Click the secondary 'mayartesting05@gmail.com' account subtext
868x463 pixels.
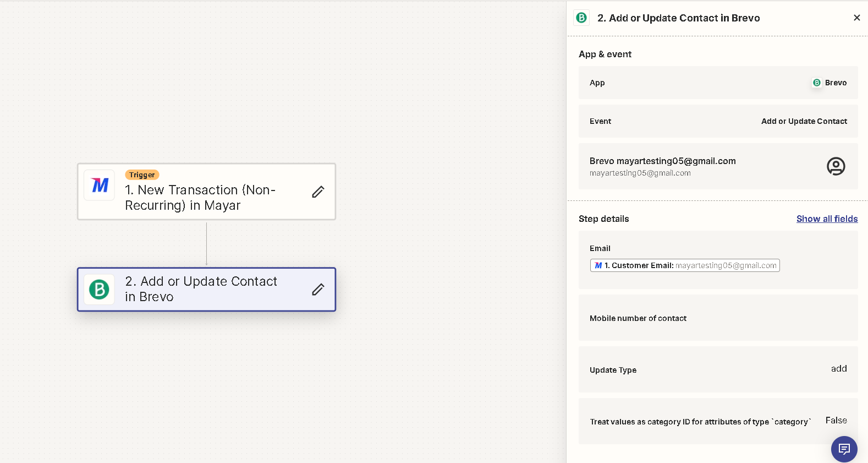point(640,173)
